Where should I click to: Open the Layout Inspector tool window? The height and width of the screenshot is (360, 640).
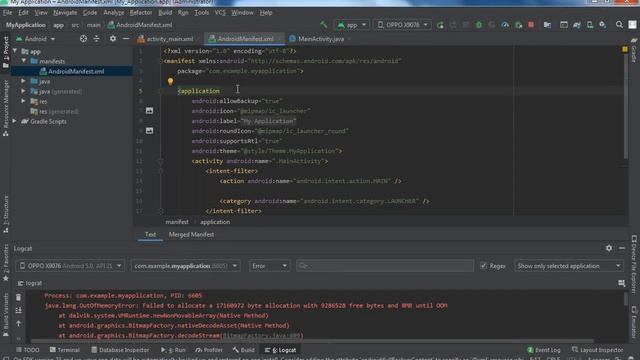[598, 350]
